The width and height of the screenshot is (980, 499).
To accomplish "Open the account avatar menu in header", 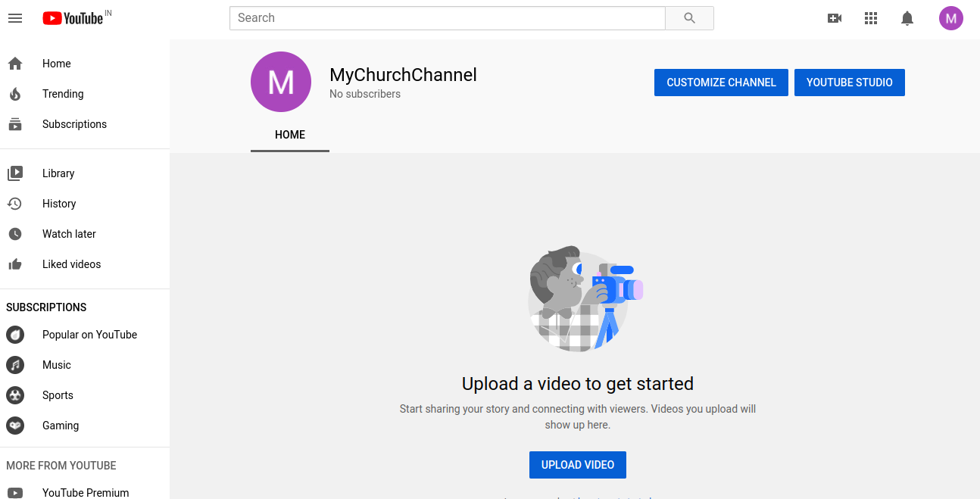I will [951, 18].
